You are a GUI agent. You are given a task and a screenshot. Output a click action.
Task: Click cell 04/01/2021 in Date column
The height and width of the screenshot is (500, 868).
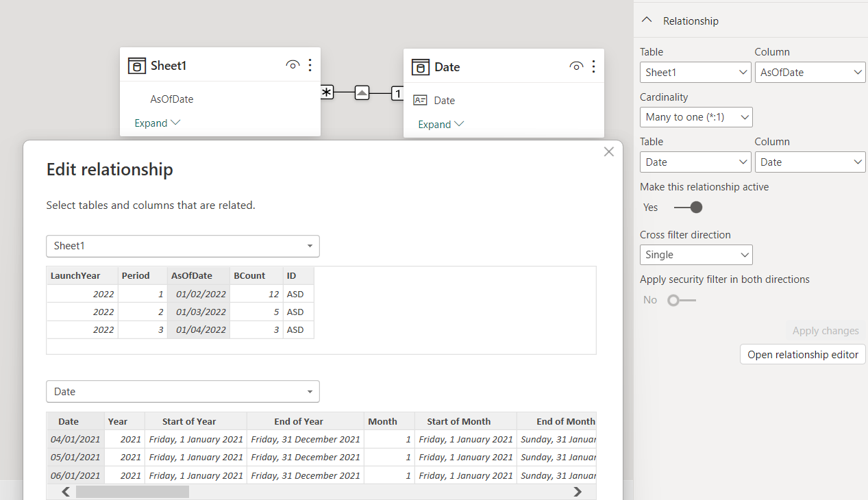(75, 439)
